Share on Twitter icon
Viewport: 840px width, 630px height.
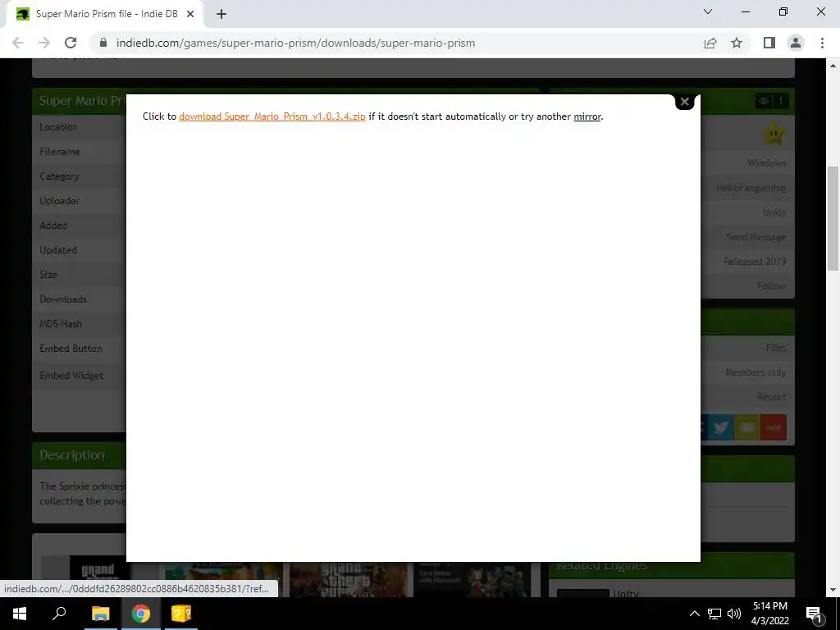pos(721,427)
